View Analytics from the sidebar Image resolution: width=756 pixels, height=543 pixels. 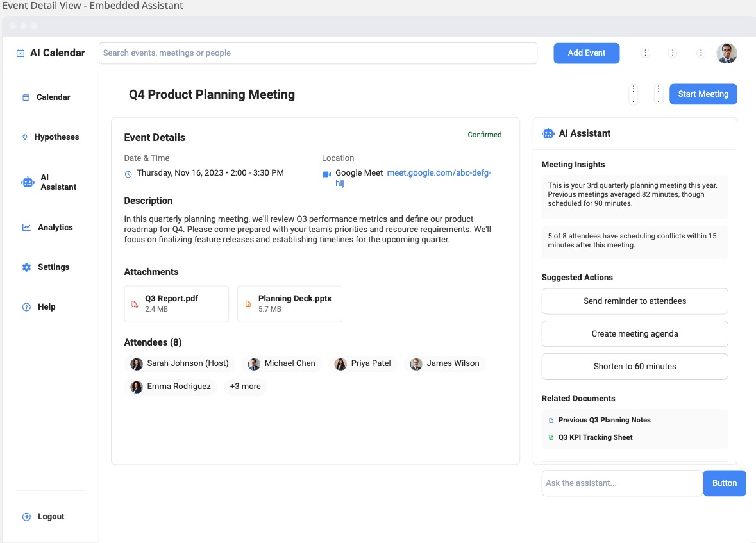point(55,227)
